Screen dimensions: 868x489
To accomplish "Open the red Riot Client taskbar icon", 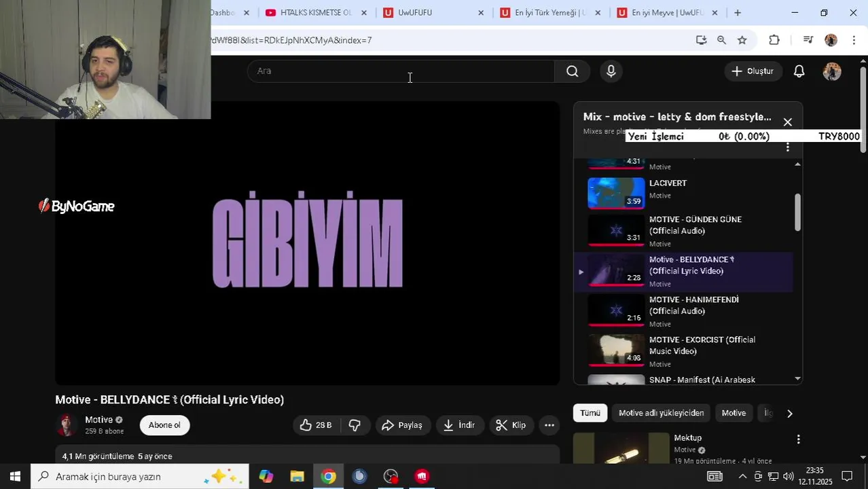I will [x=422, y=476].
